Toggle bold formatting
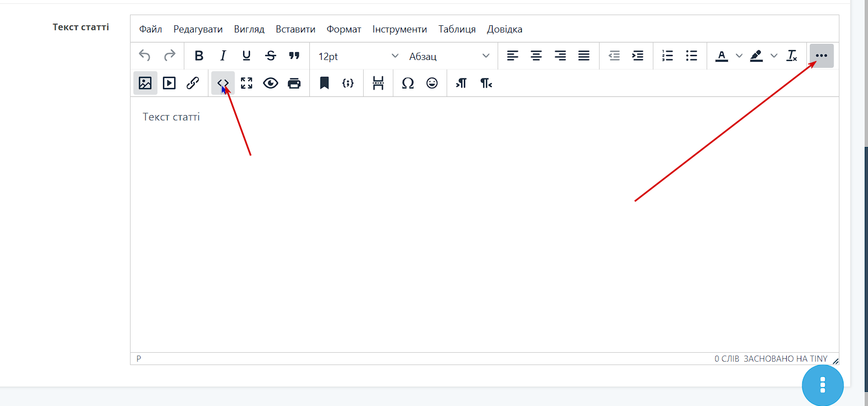The height and width of the screenshot is (406, 868). coord(199,56)
